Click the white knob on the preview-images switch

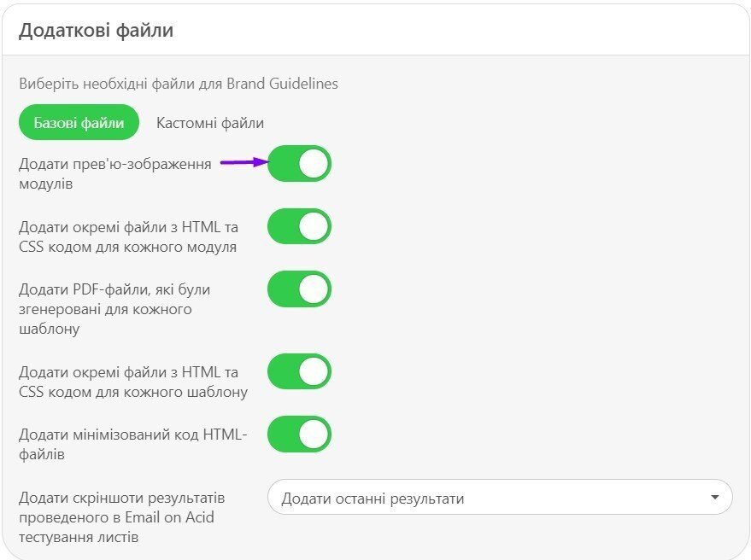(314, 163)
